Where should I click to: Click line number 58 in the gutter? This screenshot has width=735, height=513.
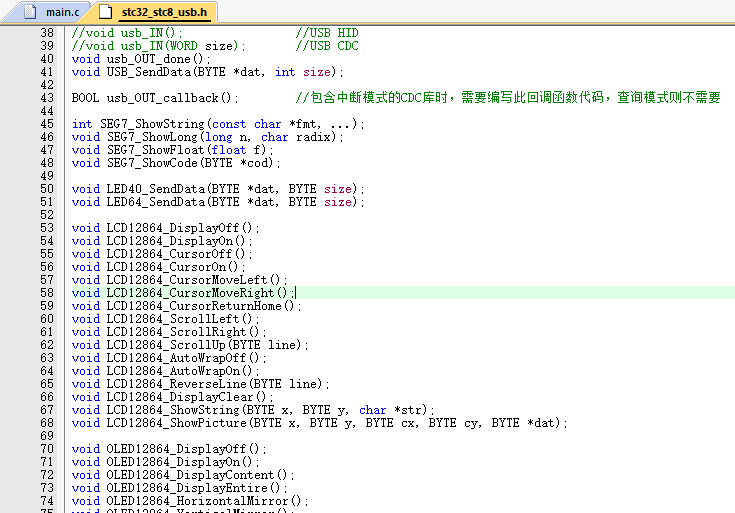47,293
